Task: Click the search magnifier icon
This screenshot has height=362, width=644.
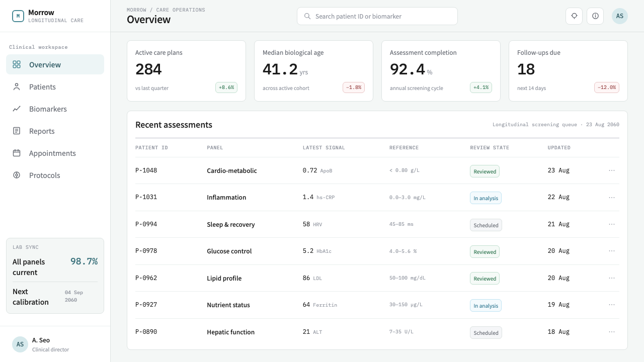Action: pyautogui.click(x=307, y=16)
